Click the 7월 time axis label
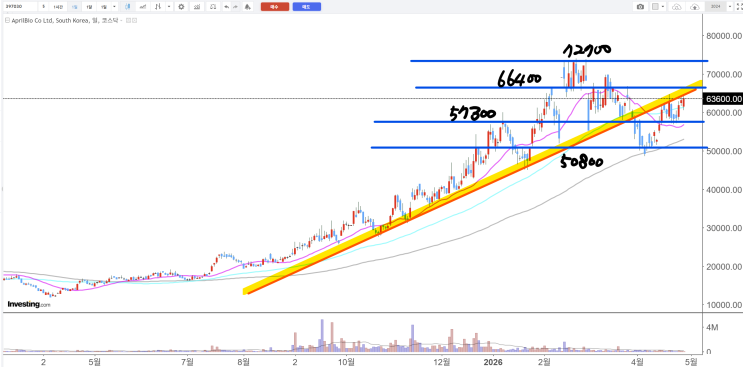Screen dimensions: 743x367 point(188,361)
